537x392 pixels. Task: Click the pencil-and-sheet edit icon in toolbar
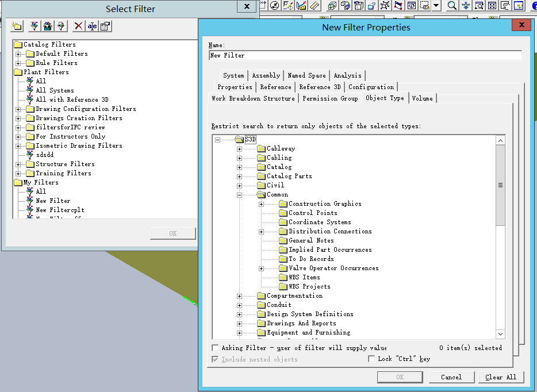click(287, 6)
